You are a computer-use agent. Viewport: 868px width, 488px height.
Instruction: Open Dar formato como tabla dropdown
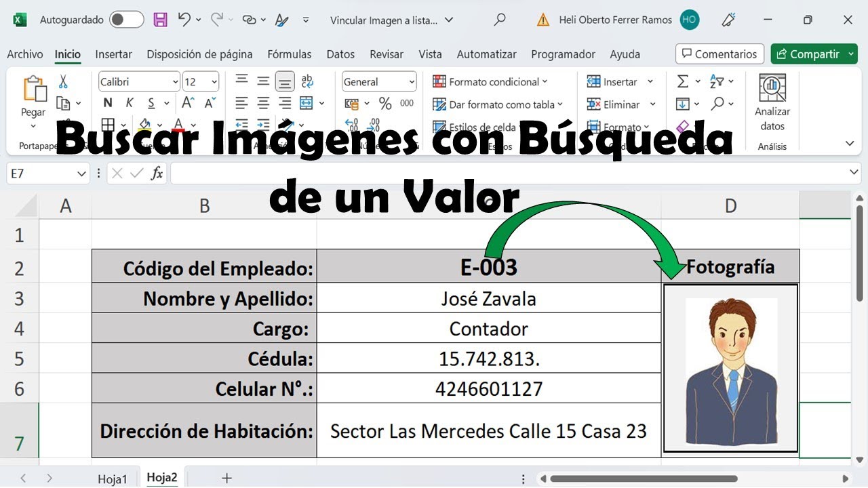pyautogui.click(x=498, y=104)
